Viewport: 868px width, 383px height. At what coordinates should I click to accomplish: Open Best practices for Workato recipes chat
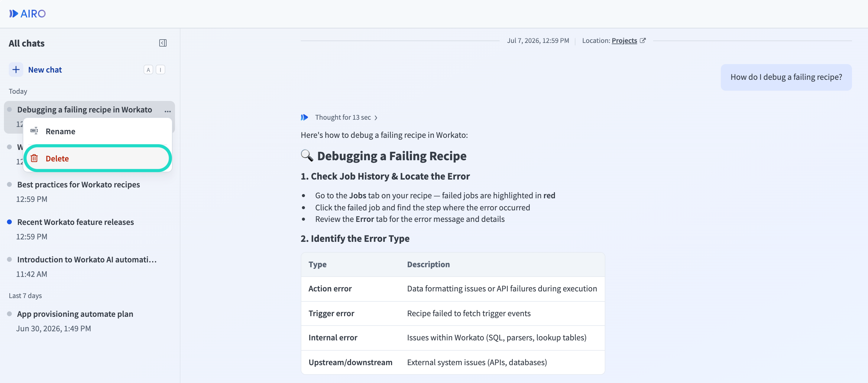pyautogui.click(x=89, y=192)
